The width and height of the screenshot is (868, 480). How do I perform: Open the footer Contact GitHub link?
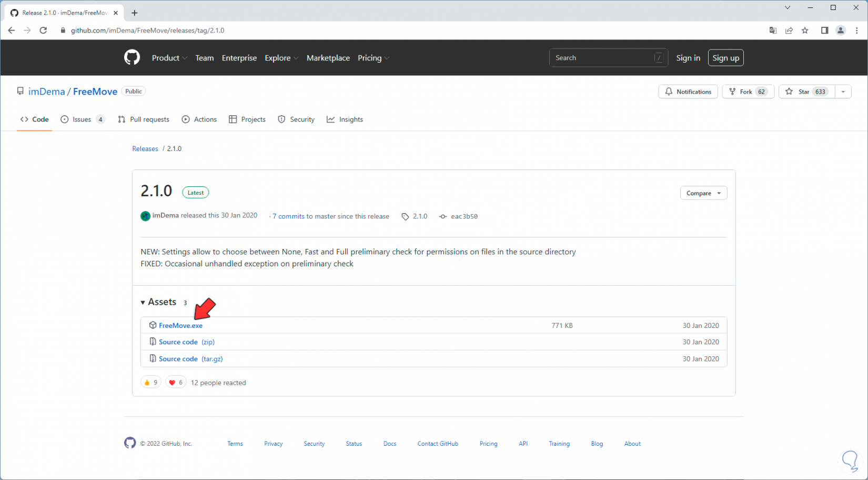[x=438, y=444]
